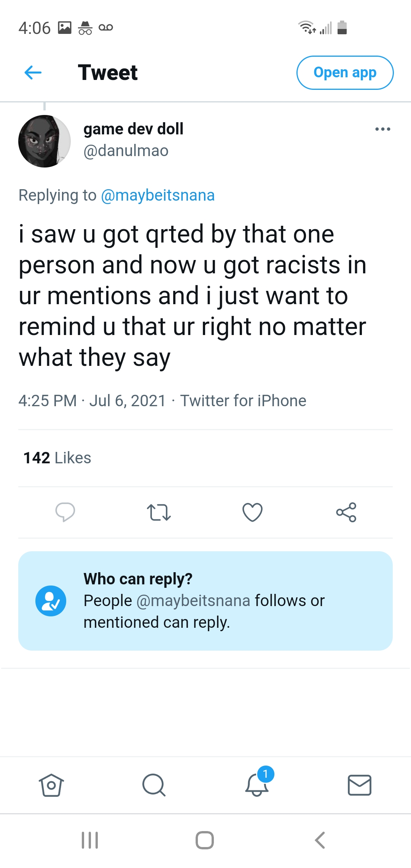The image size is (411, 868).
Task: Open game dev doll display name
Action: tap(134, 129)
